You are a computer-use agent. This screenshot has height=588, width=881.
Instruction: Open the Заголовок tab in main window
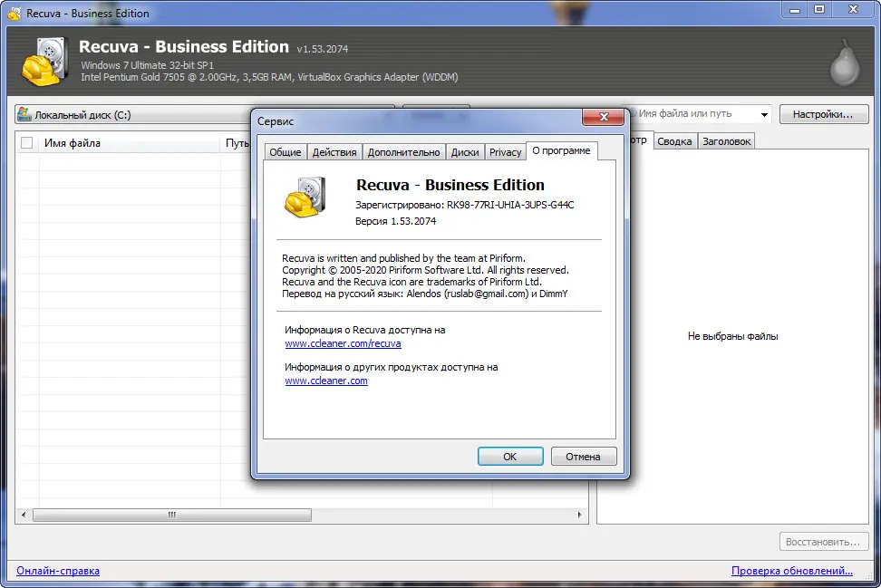[x=727, y=141]
